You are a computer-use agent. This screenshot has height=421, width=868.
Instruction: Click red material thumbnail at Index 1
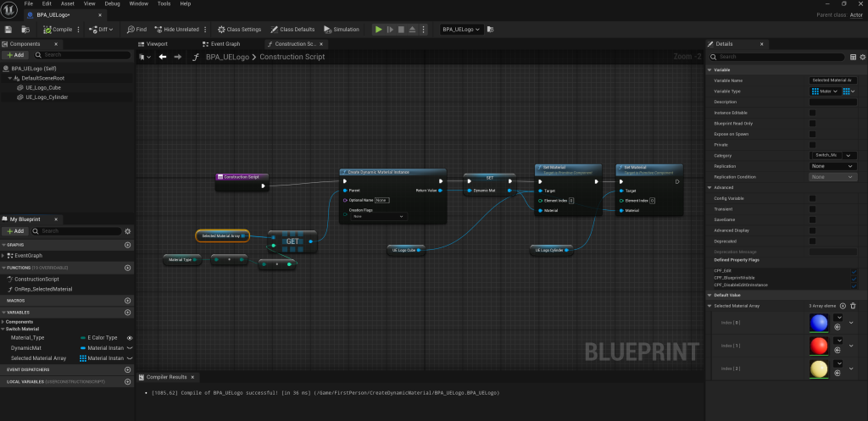pos(819,346)
